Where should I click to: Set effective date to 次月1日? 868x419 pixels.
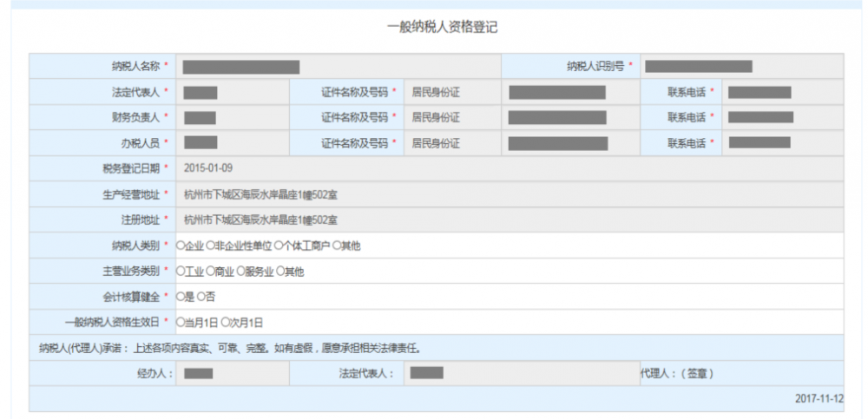click(225, 322)
